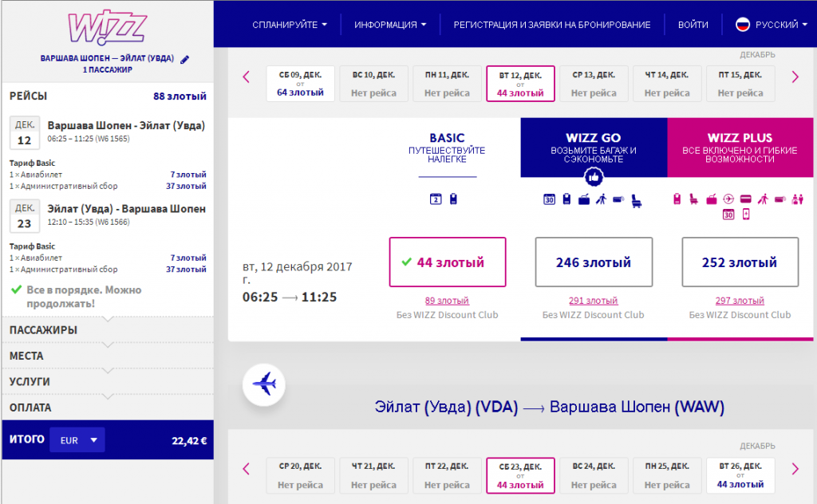
Task: Click WIZZ PLUS cabin bag icon
Action: (677, 199)
